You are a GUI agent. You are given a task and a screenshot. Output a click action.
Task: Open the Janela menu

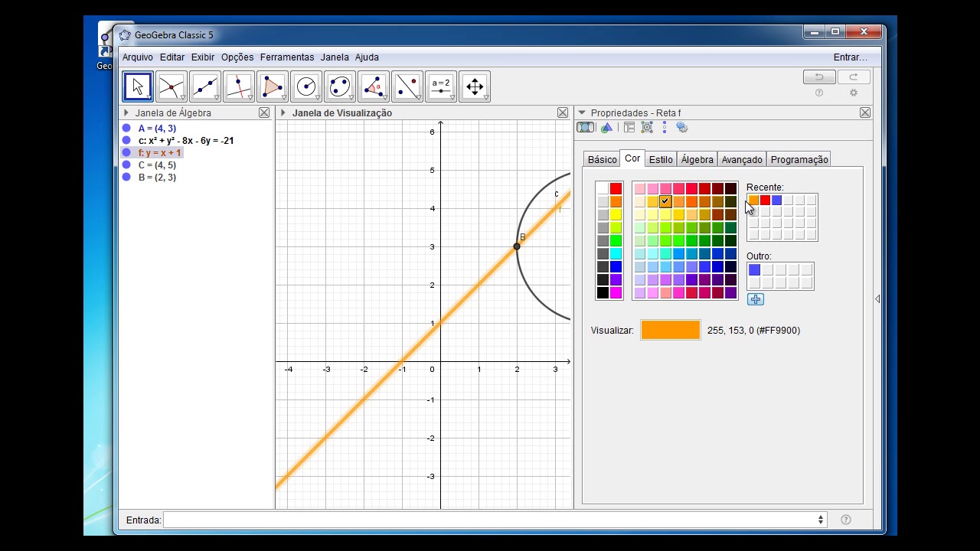(x=335, y=57)
